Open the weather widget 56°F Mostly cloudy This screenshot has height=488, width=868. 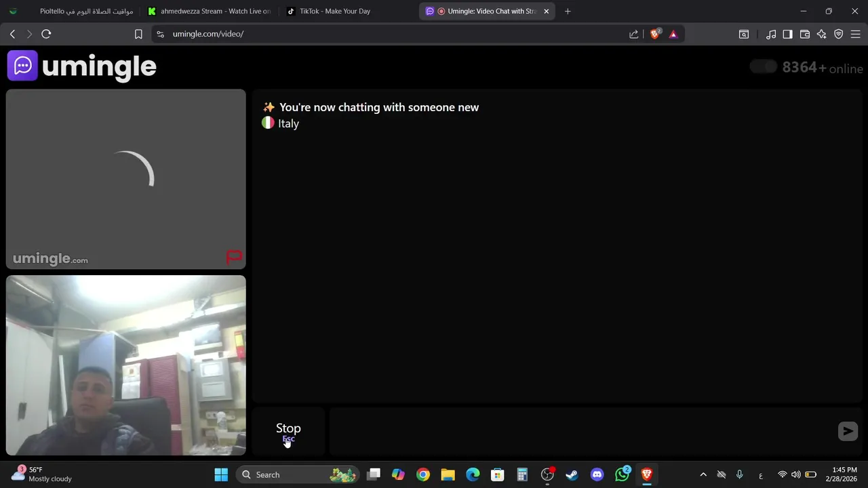click(x=42, y=474)
